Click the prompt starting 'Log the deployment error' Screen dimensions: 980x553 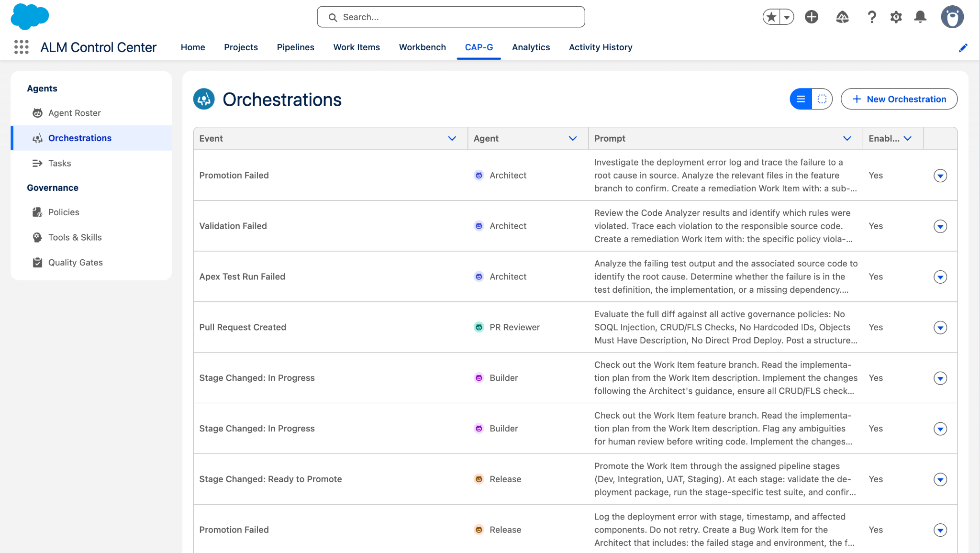point(725,530)
